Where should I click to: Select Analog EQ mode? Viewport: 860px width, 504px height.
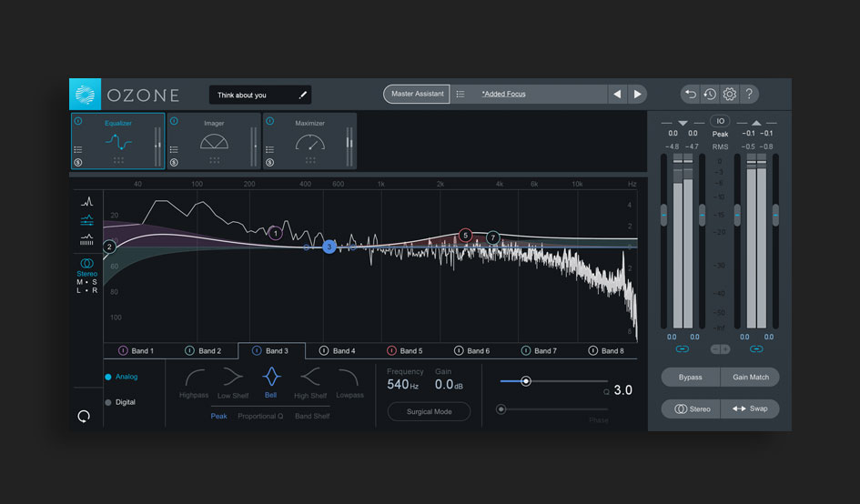pos(121,377)
